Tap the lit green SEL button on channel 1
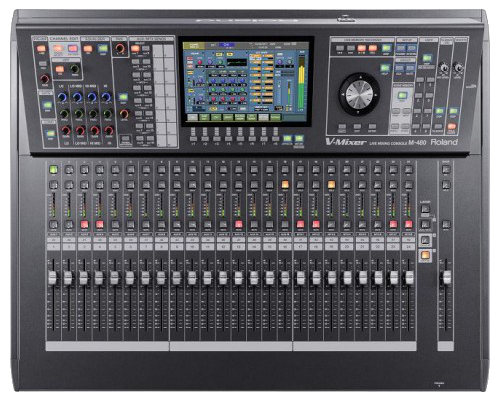 [x=53, y=170]
